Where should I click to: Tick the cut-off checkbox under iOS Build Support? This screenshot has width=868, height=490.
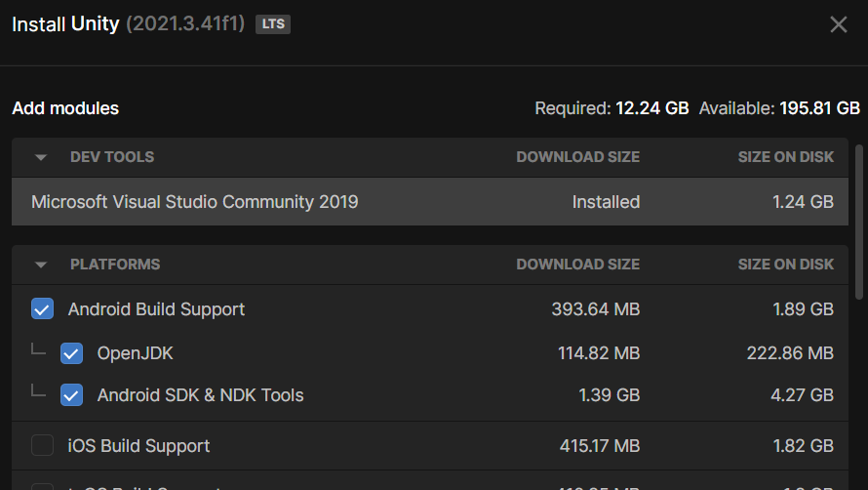42,485
